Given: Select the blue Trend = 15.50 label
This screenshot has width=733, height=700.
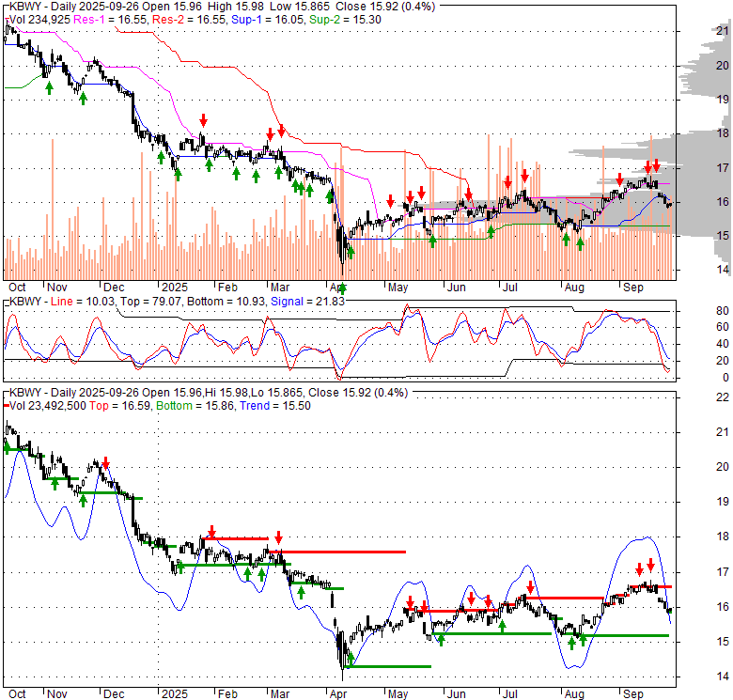Looking at the screenshot, I should click(x=274, y=406).
